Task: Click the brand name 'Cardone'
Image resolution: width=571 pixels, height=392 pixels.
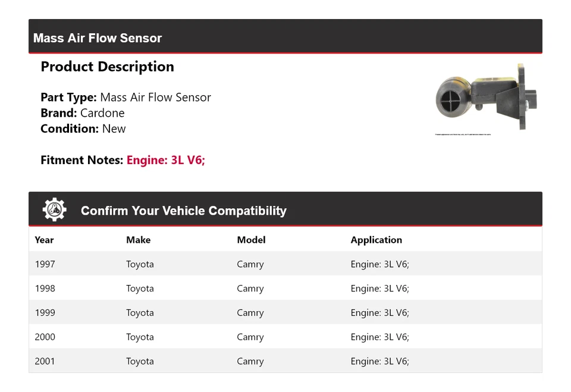Action: click(x=102, y=113)
